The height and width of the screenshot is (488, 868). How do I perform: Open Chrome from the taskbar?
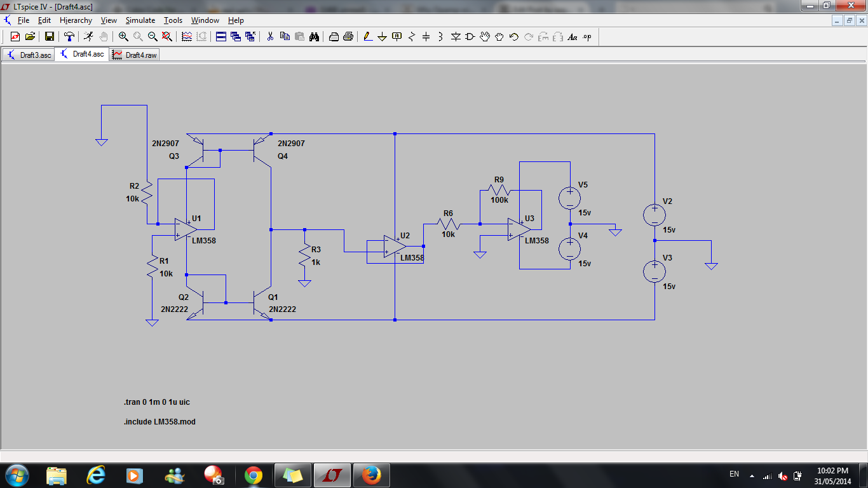(253, 475)
